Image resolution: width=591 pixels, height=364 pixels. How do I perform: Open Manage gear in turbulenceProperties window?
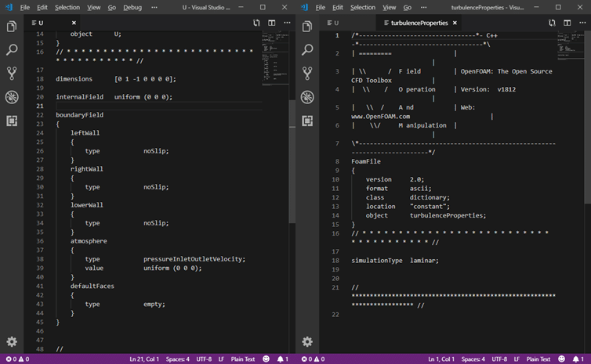pos(307,342)
